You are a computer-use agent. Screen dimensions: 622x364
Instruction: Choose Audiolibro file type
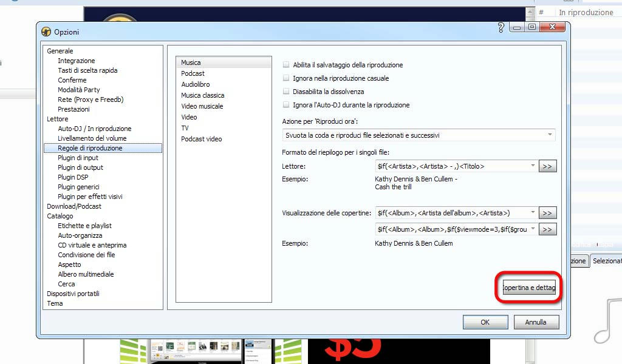tap(196, 84)
